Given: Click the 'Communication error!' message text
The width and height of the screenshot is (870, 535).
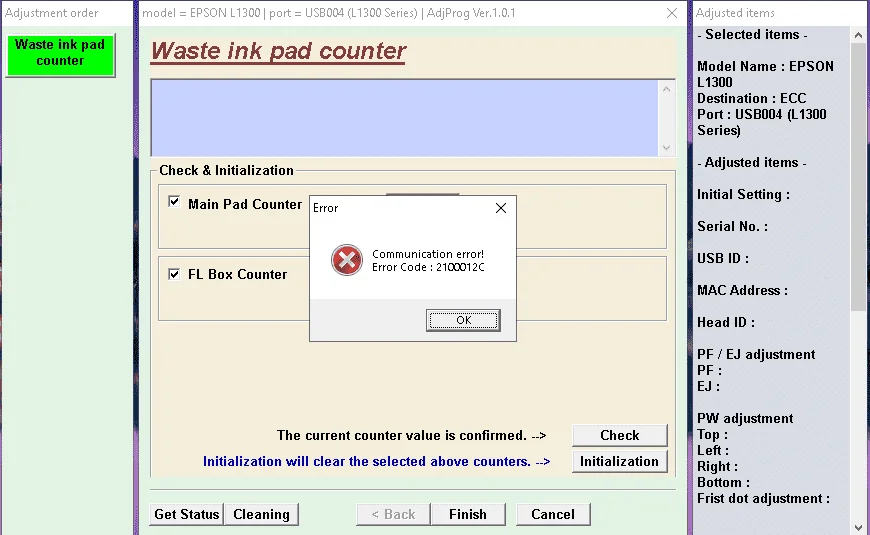Looking at the screenshot, I should pos(428,254).
